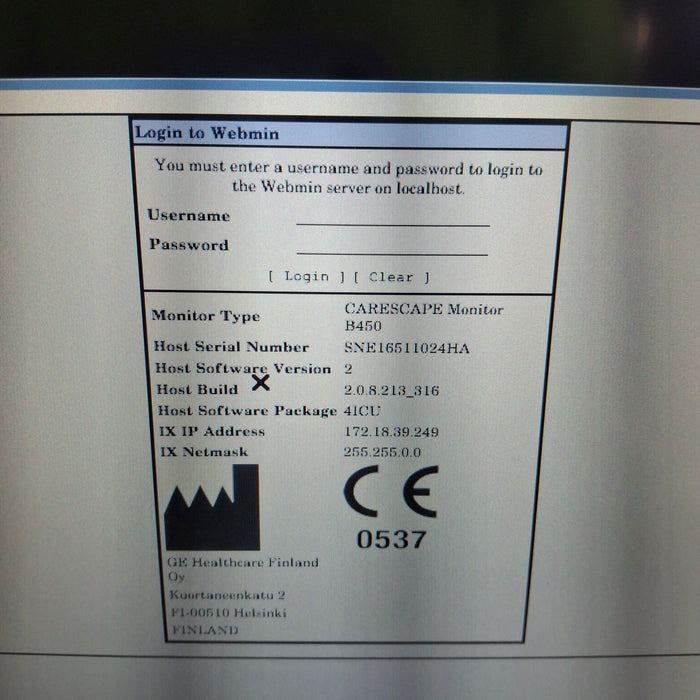The height and width of the screenshot is (700, 700).
Task: Click the Username input field
Action: tap(392, 217)
